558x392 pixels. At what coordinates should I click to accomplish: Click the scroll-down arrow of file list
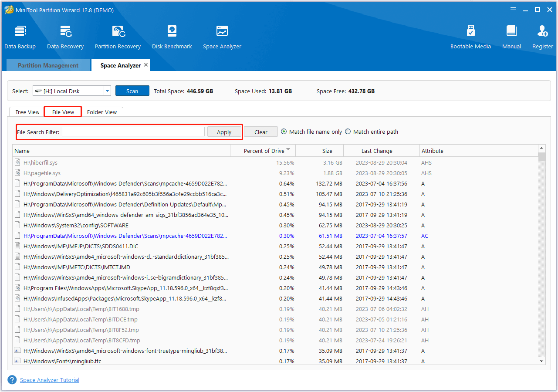tap(542, 361)
